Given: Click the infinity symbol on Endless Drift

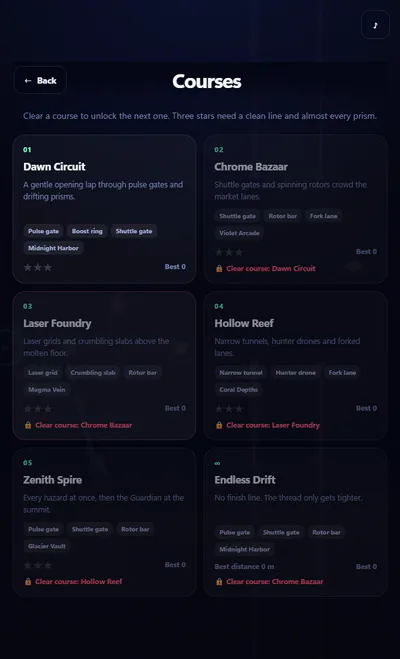Looking at the screenshot, I should (x=217, y=463).
